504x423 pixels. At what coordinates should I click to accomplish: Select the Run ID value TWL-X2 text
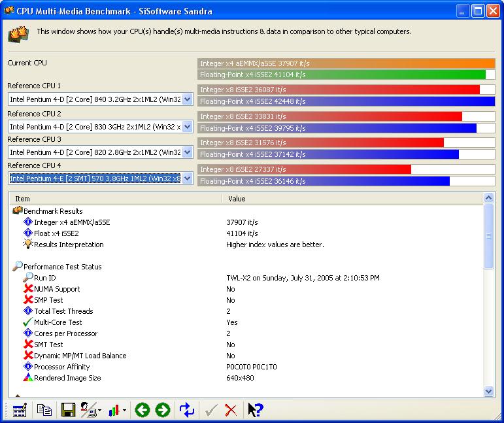pyautogui.click(x=303, y=278)
